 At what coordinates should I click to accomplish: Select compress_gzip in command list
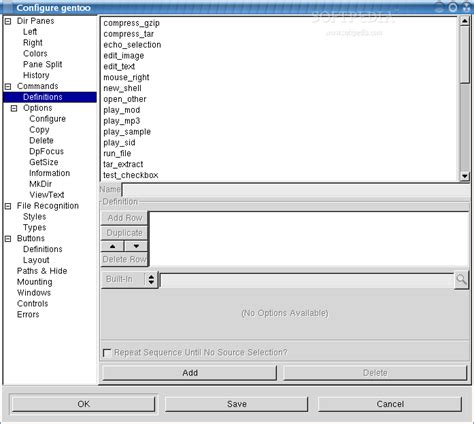pos(132,23)
